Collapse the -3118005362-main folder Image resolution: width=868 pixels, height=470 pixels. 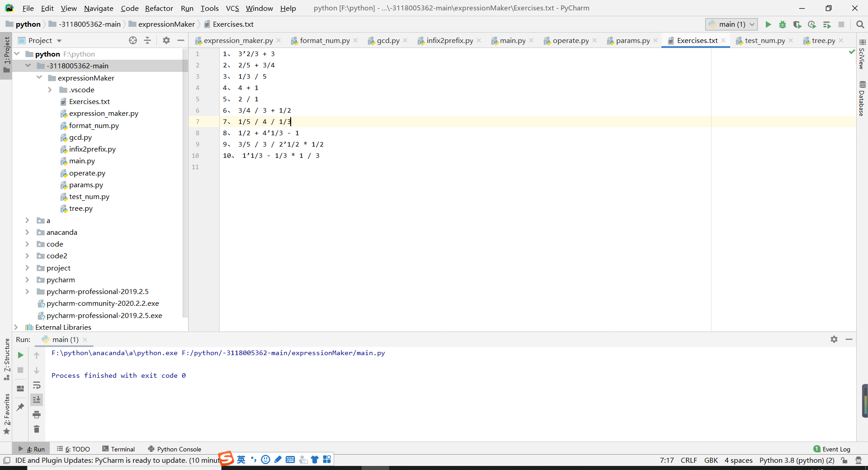click(28, 66)
